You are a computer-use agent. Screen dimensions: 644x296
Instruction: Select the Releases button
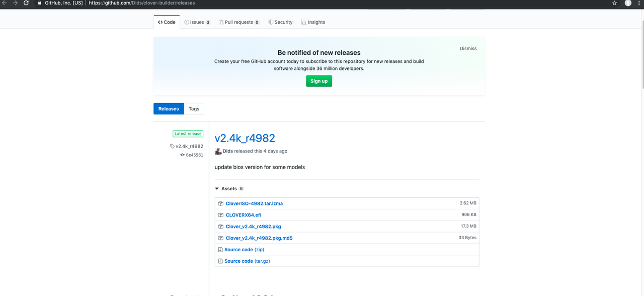pyautogui.click(x=169, y=109)
